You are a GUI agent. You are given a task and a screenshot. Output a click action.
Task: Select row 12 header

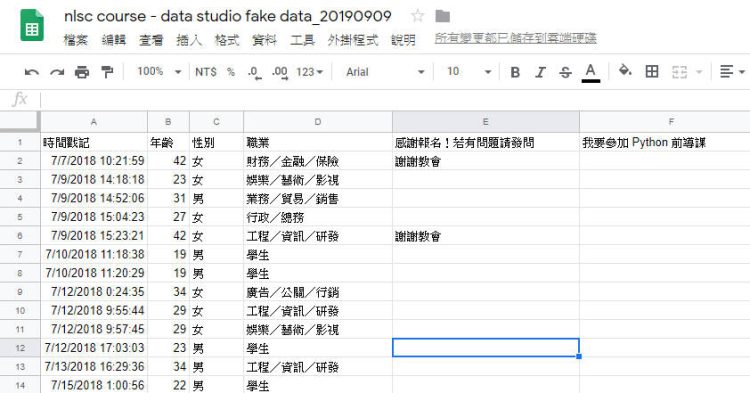[20, 348]
